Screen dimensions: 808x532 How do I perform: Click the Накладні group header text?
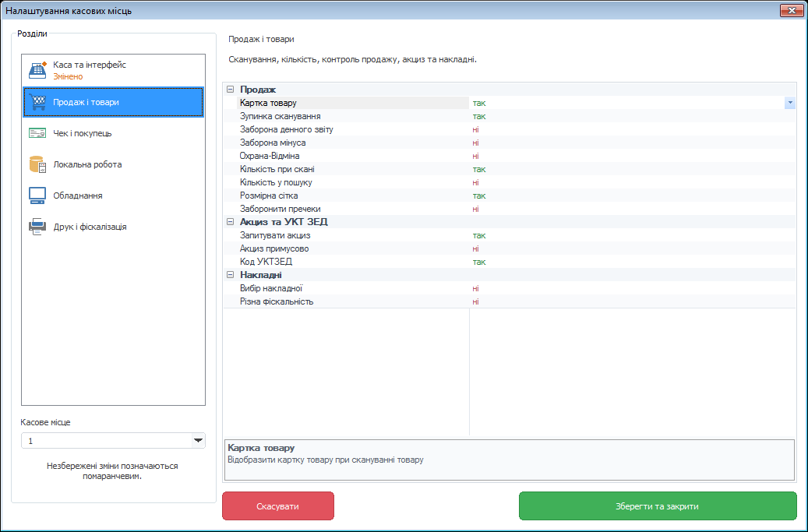click(x=261, y=275)
